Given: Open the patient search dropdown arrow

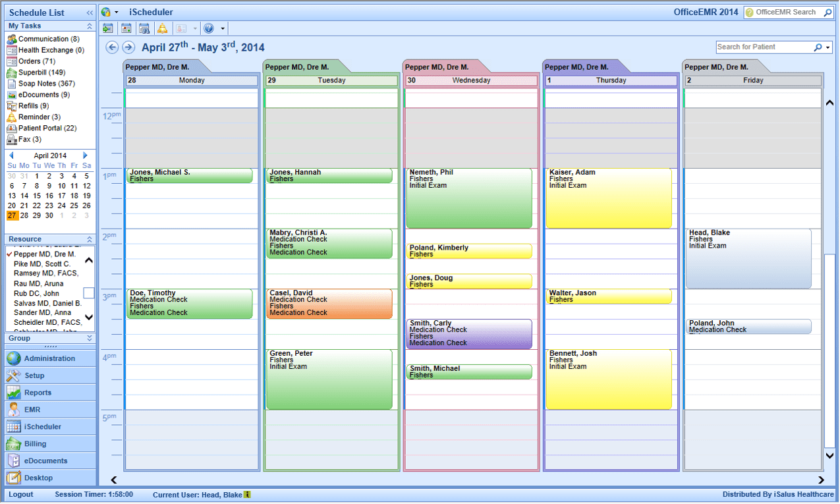Looking at the screenshot, I should (828, 47).
